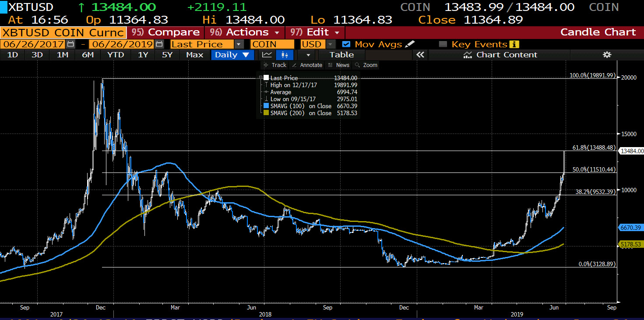Open chart settings gear icon
Screen dimensions: 644x320
pos(606,55)
